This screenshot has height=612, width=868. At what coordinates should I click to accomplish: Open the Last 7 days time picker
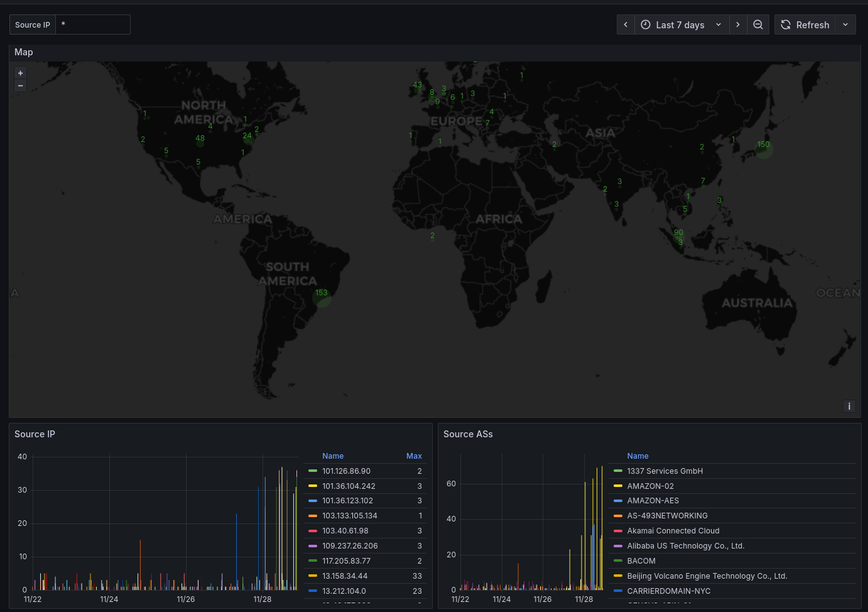coord(681,25)
